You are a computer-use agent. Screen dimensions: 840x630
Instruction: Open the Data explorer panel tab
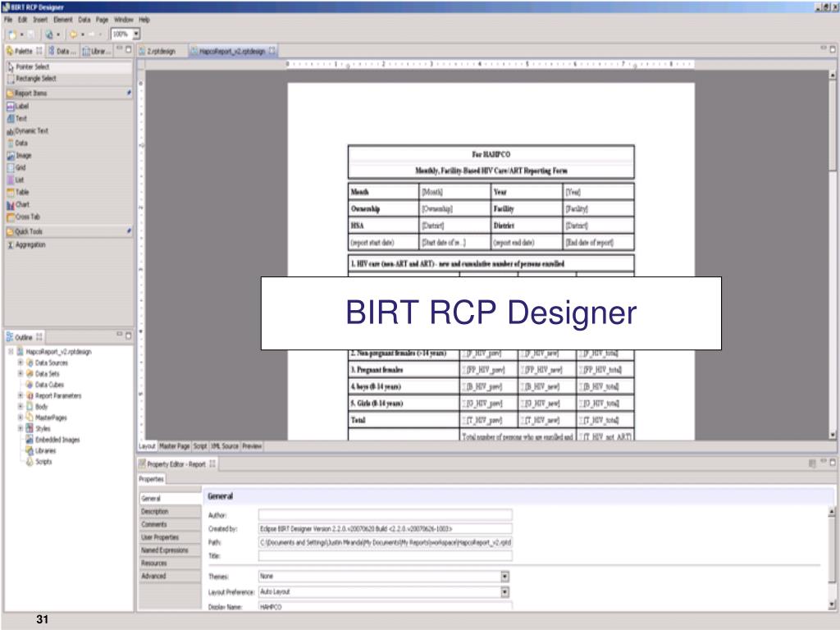pos(62,51)
